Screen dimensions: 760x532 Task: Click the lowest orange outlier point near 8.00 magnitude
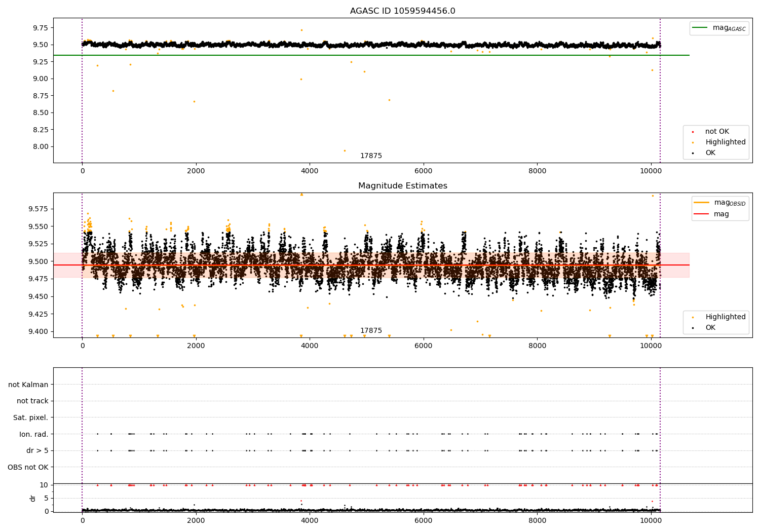(345, 150)
